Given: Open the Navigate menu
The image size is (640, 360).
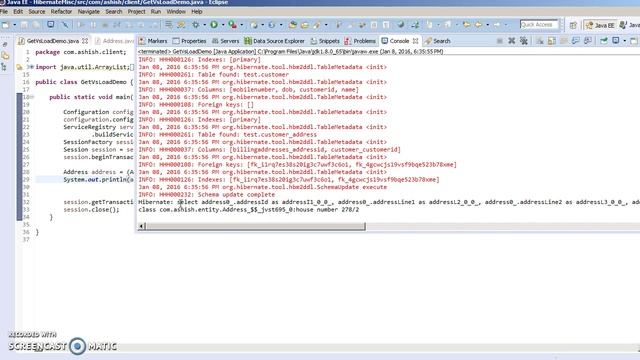Looking at the screenshot, I should point(89,12).
